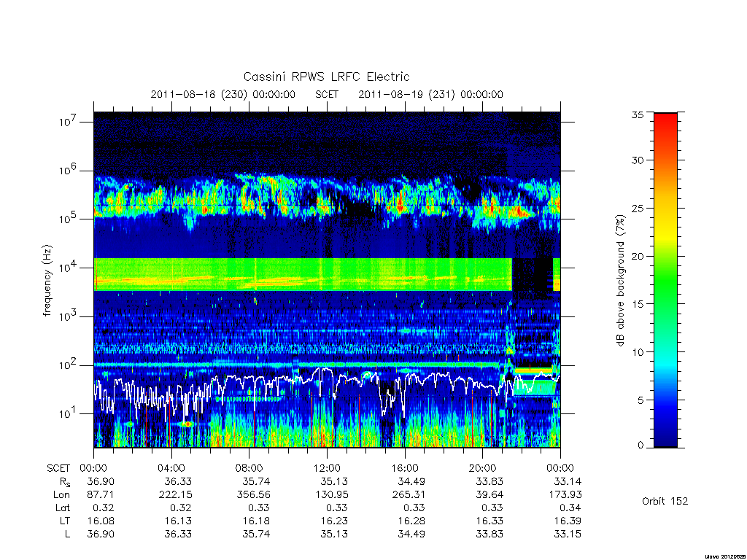The width and height of the screenshot is (747, 560).
Task: Click the Rs value 36.33 under 04:00
Action: (x=178, y=481)
